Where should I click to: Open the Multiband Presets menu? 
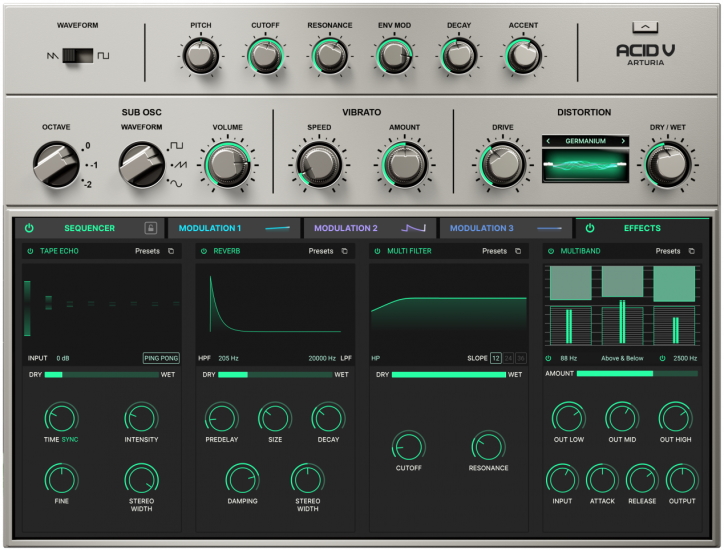[668, 251]
